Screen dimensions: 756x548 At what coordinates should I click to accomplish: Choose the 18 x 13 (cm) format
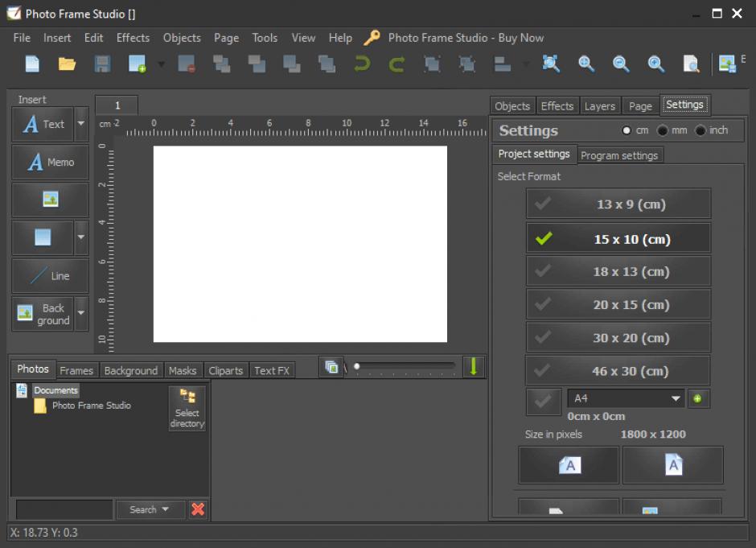[x=618, y=272]
